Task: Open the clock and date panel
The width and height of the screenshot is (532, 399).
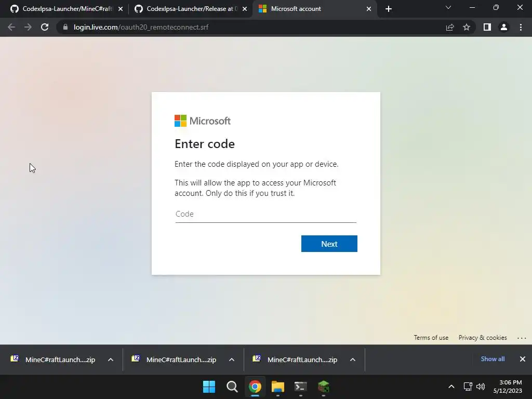Action: [508, 387]
